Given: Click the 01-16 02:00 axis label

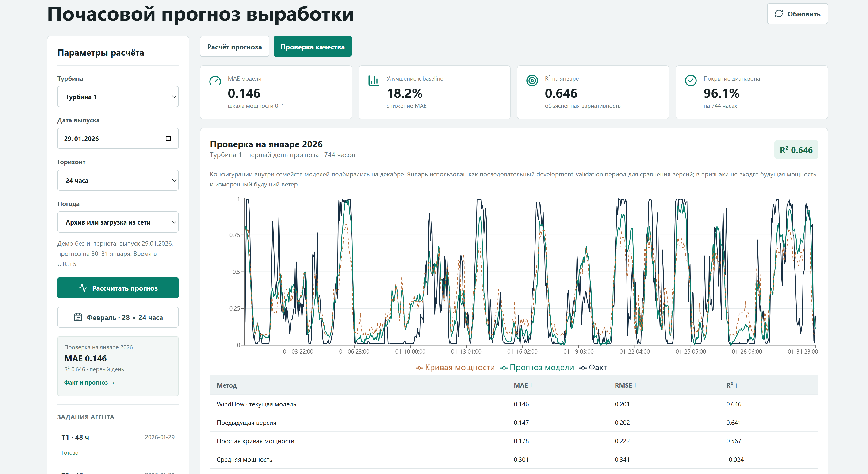Looking at the screenshot, I should point(522,352).
